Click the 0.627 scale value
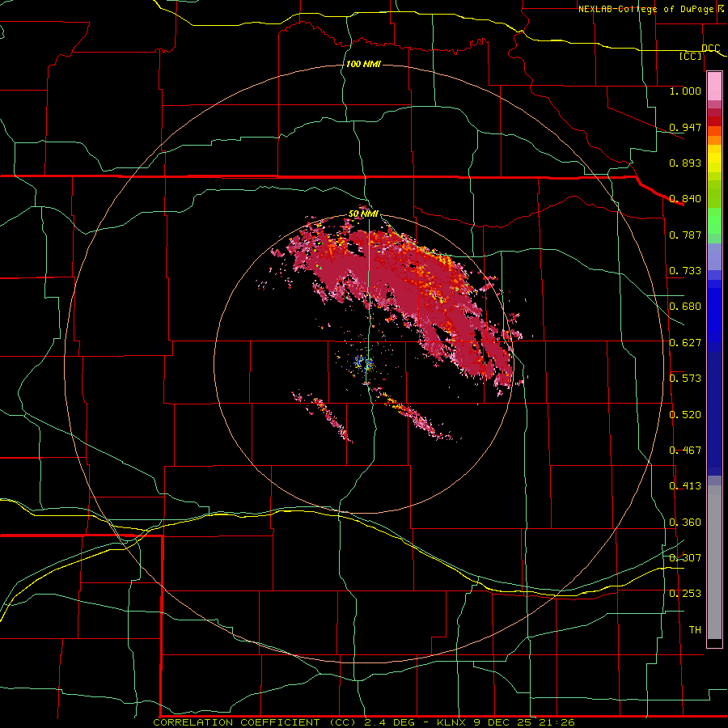The width and height of the screenshot is (728, 728). click(685, 343)
